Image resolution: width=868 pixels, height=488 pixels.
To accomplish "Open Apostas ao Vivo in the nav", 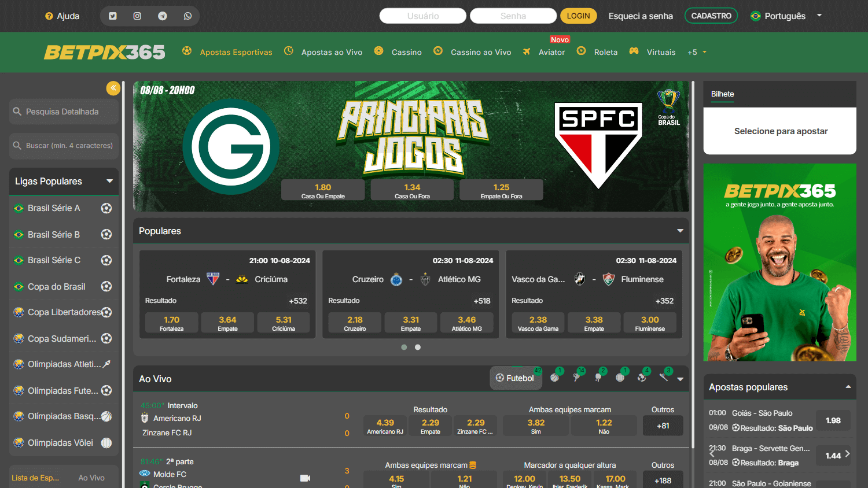I will coord(332,52).
